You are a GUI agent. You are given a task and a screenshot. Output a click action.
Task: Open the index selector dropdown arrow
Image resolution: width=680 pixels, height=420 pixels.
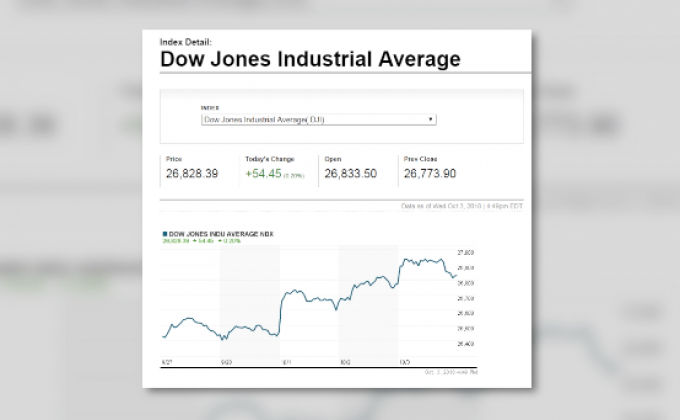coord(431,119)
